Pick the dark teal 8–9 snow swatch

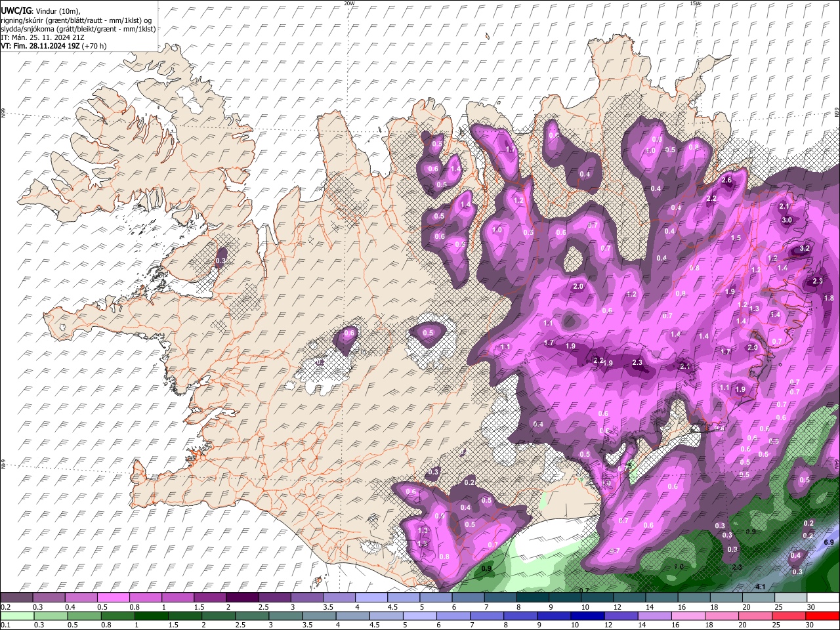pos(533,598)
